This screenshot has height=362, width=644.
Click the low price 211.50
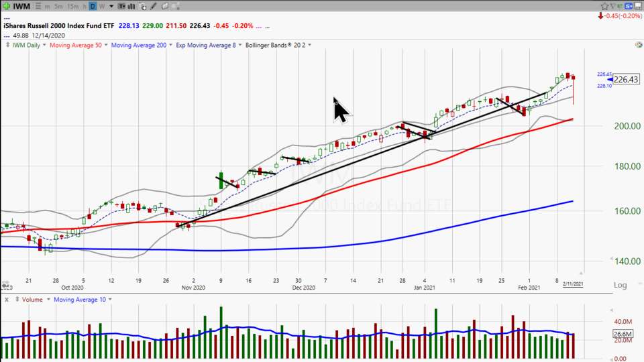click(x=176, y=25)
